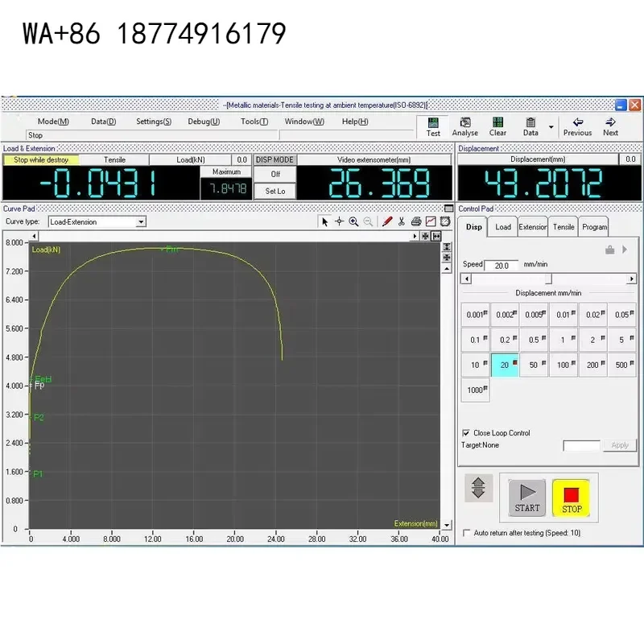Open the Help(H) menu
Viewport: 644px width, 644px height.
point(355,122)
